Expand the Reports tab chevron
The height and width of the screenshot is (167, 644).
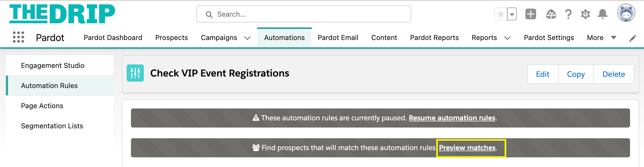[x=507, y=38]
